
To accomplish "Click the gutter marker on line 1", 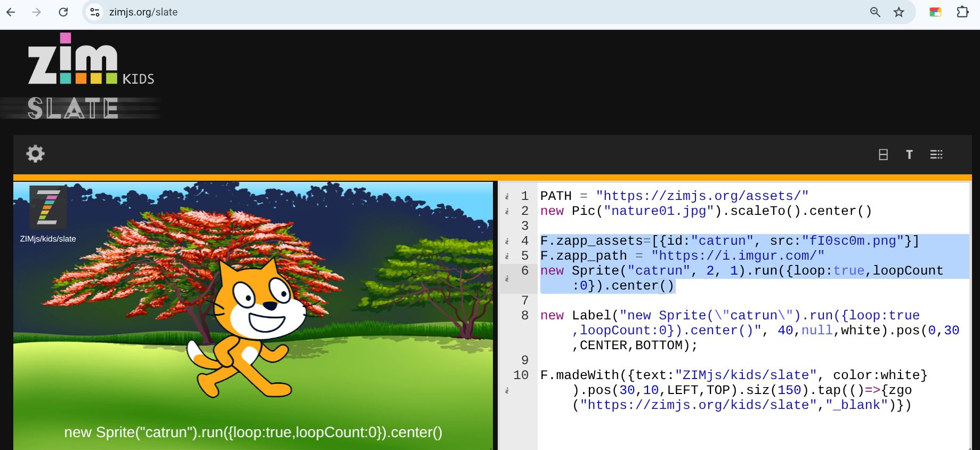I will [507, 196].
